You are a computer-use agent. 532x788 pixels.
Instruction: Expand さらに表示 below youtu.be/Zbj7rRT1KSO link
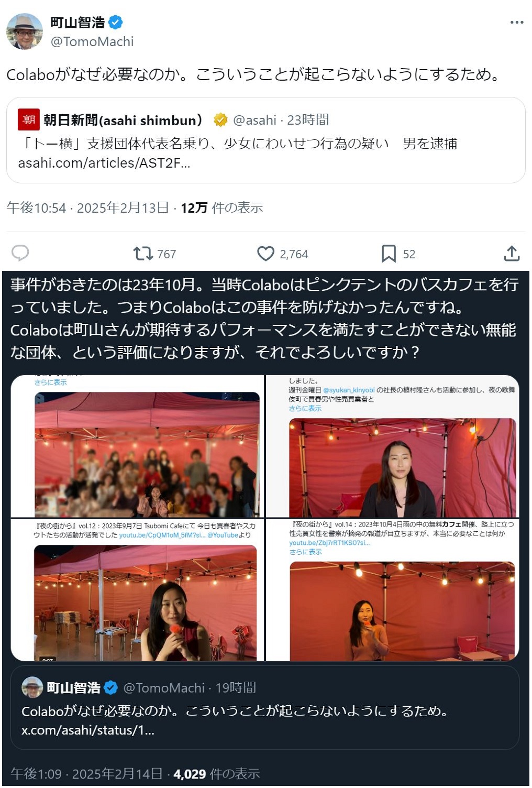305,552
